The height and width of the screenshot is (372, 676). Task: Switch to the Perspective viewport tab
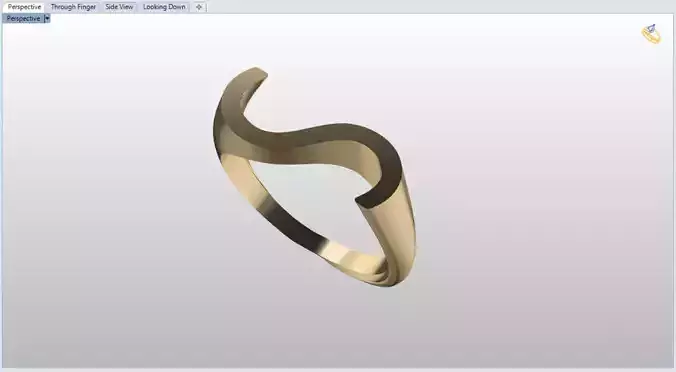(24, 7)
